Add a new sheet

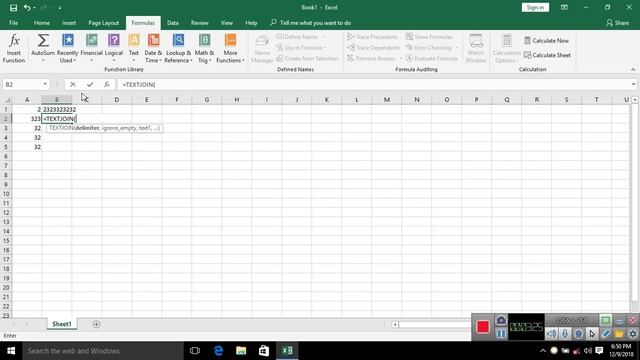coord(96,324)
